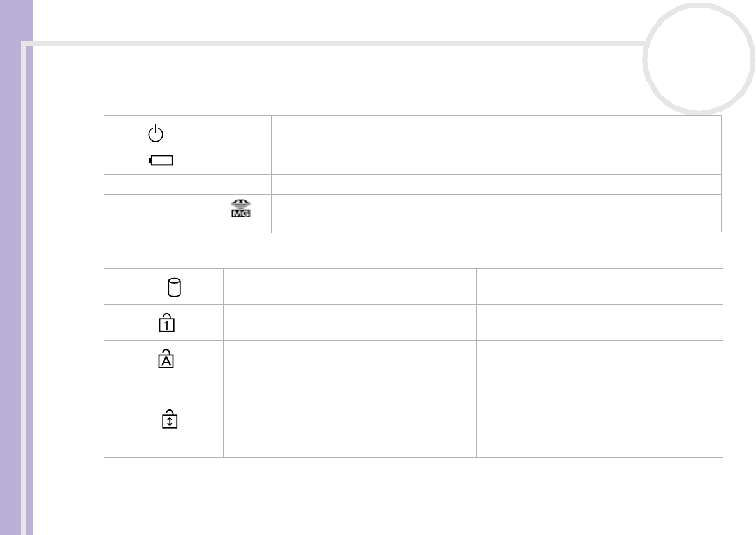Screen dimensions: 756x535
Task: Select the hard disk cylinder icon
Action: 174,287
